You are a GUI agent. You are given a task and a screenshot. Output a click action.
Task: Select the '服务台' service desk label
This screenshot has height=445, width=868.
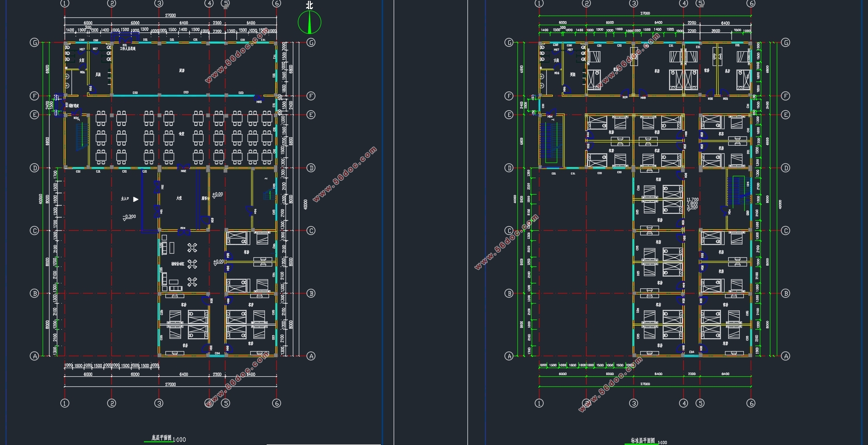pos(205,198)
